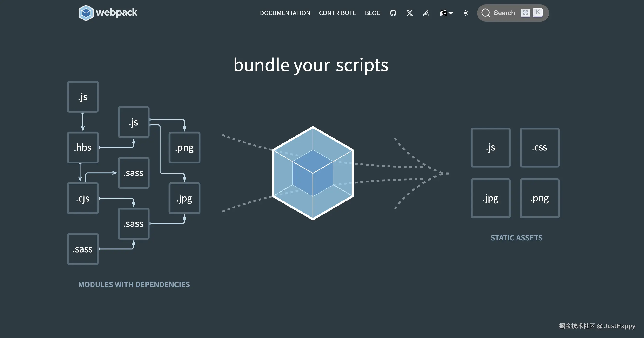Expand the language dropdown arrow
This screenshot has height=338, width=644.
coord(451,13)
